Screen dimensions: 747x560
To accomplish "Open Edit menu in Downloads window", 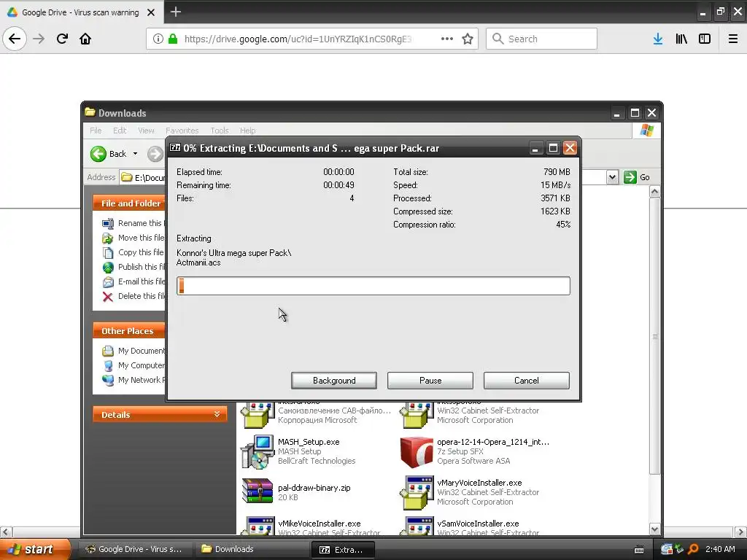I will point(120,131).
